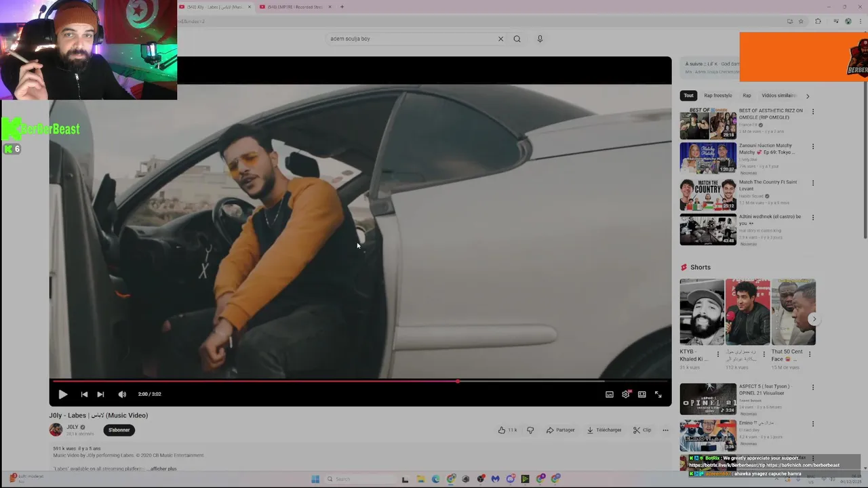The image size is (868, 488).
Task: Submit search with magnifier icon
Action: tap(517, 39)
